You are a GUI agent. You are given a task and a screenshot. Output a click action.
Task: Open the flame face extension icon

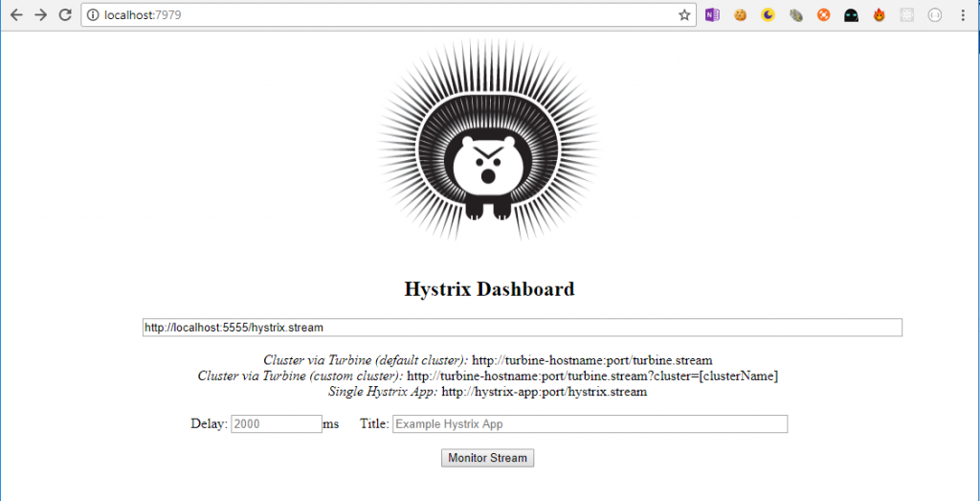(880, 15)
